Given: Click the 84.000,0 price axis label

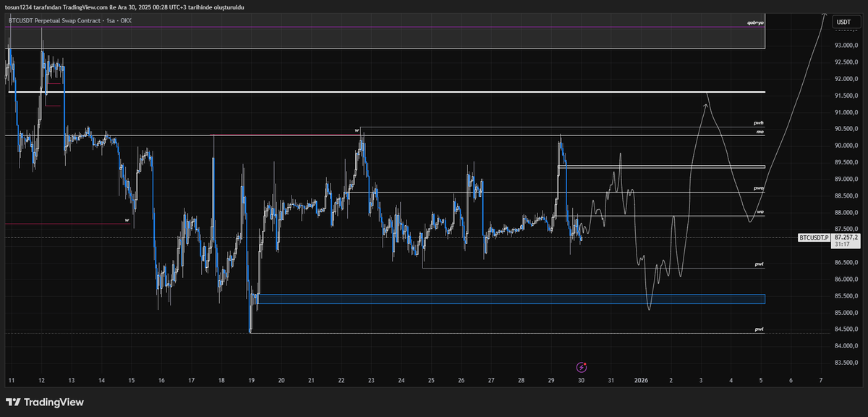Looking at the screenshot, I should tap(846, 346).
